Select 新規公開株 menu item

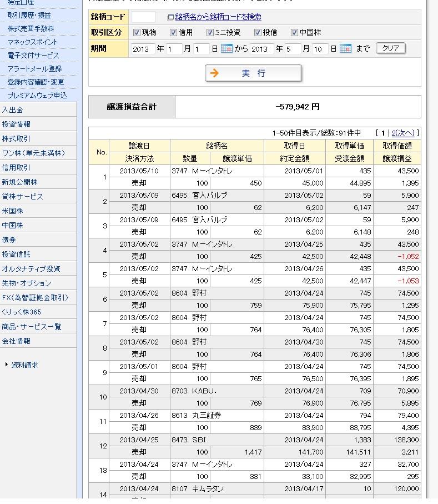(38, 182)
